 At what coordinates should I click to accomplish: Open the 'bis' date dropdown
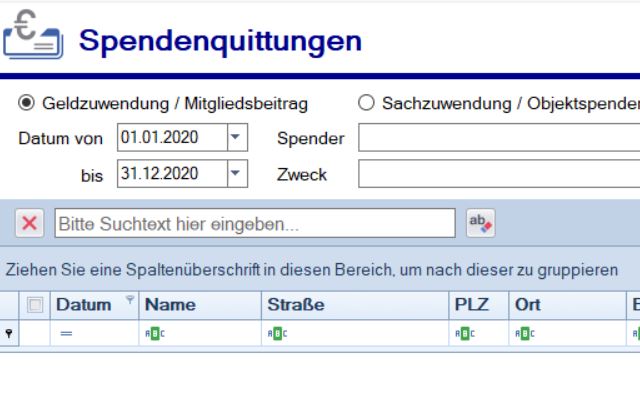tap(237, 174)
